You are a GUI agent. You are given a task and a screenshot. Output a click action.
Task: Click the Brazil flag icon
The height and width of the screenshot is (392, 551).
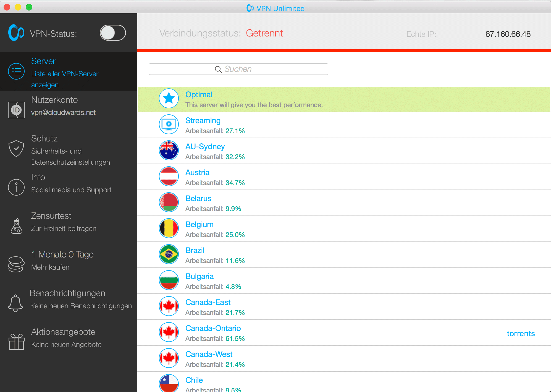coord(169,254)
